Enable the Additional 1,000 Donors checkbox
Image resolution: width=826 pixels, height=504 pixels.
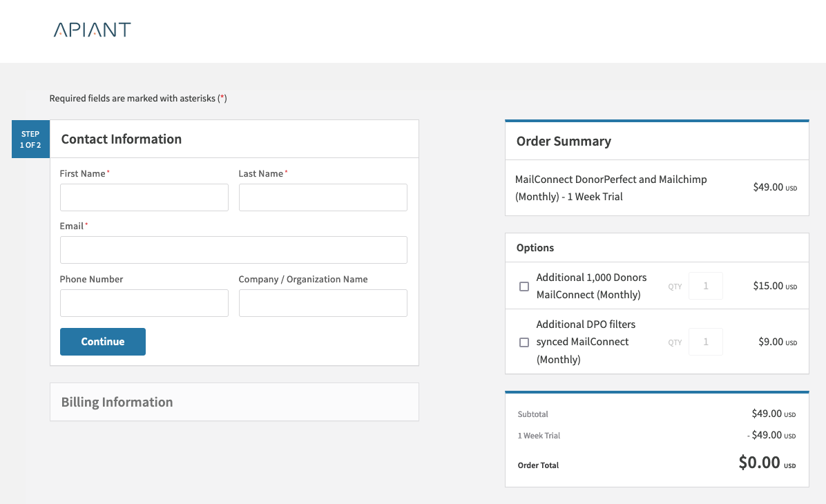[524, 287]
